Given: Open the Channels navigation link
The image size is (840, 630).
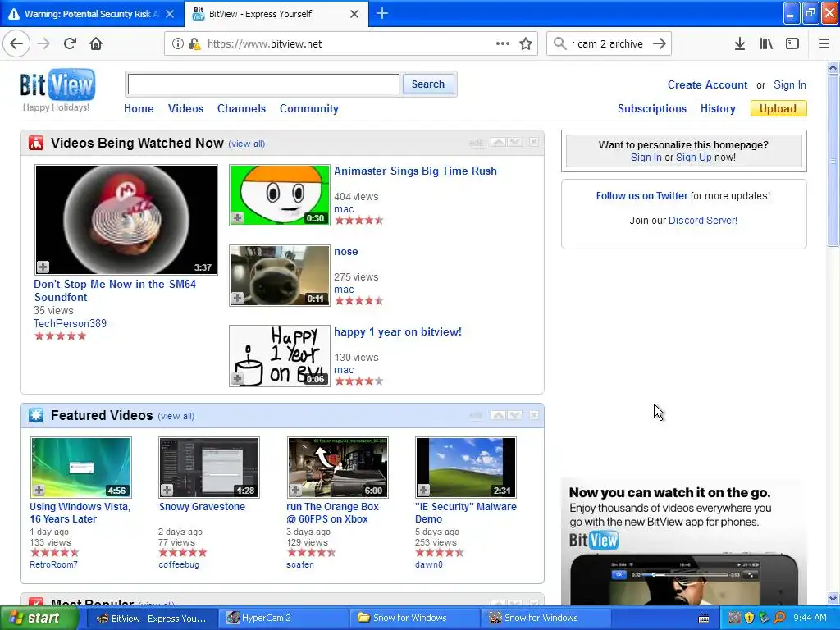Looking at the screenshot, I should 242,108.
